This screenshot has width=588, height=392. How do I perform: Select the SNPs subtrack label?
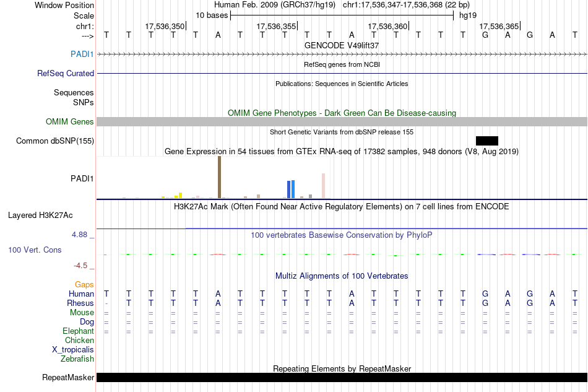[x=84, y=102]
